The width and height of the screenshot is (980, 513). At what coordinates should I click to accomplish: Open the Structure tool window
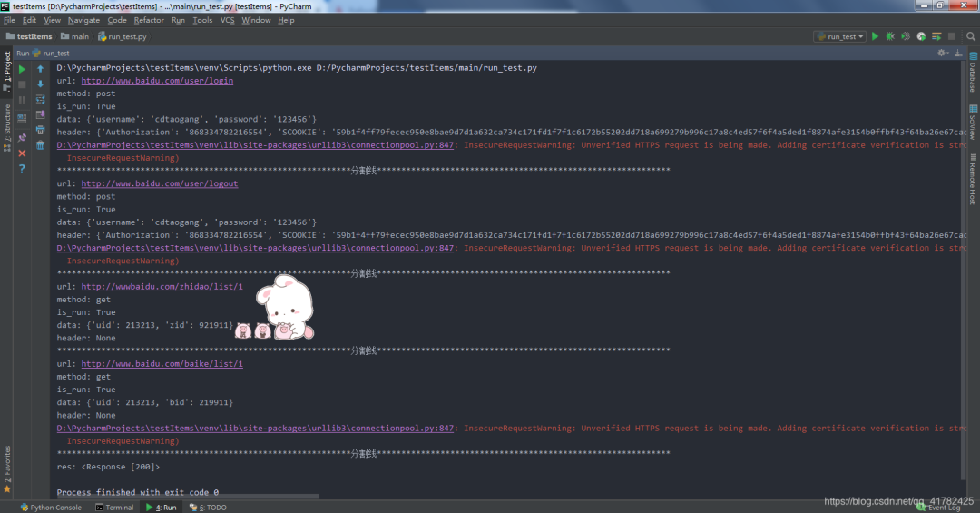click(7, 128)
